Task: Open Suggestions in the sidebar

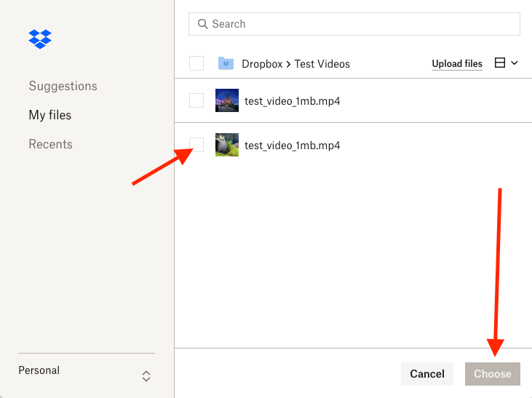Action: (x=63, y=86)
